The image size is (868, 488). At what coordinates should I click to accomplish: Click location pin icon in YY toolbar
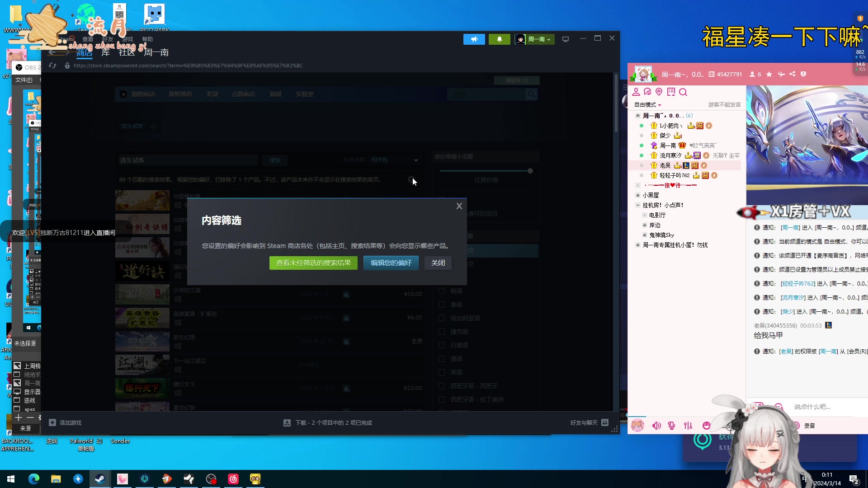tap(659, 92)
